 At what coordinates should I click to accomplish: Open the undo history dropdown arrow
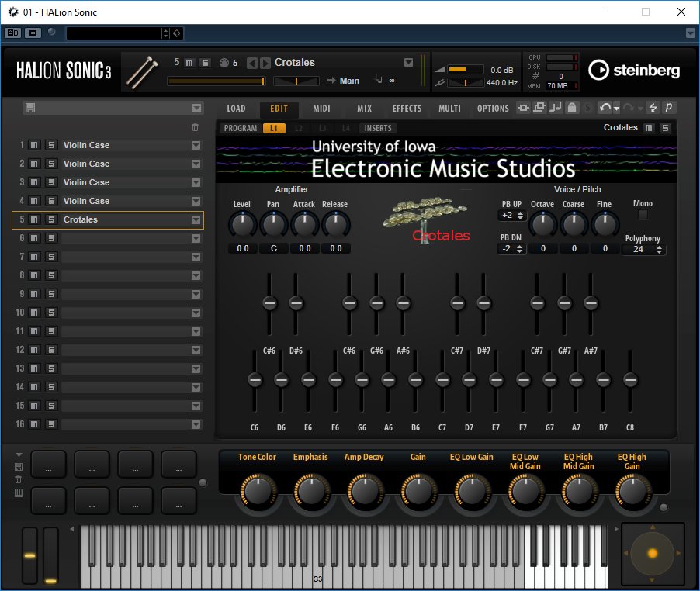pos(616,109)
